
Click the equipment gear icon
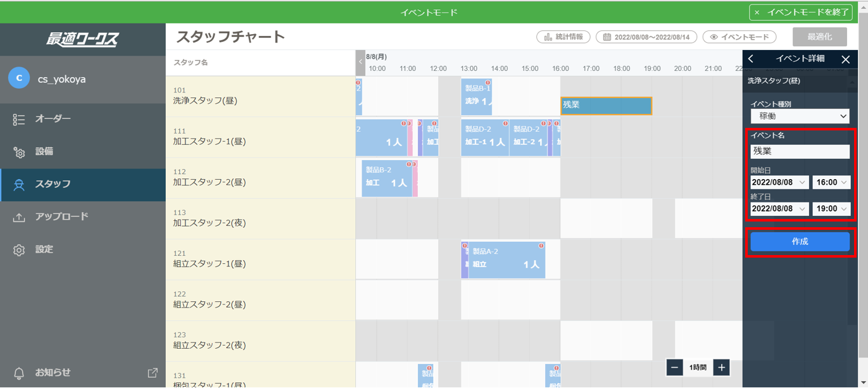[x=19, y=152]
